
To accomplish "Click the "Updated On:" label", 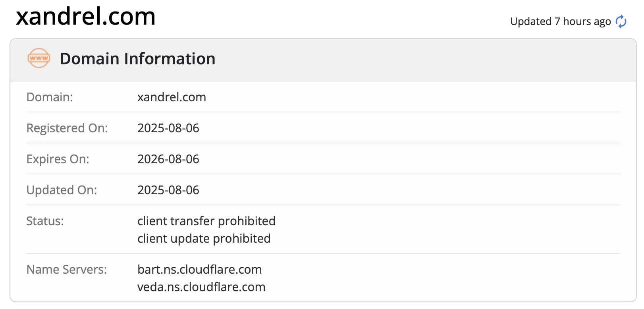I will 62,190.
